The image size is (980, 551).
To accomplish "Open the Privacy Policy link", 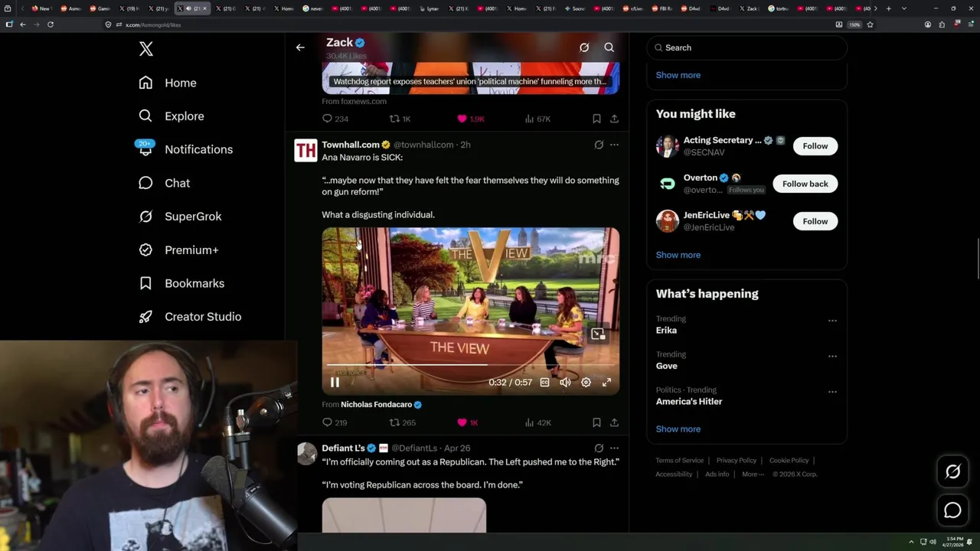I will 737,460.
